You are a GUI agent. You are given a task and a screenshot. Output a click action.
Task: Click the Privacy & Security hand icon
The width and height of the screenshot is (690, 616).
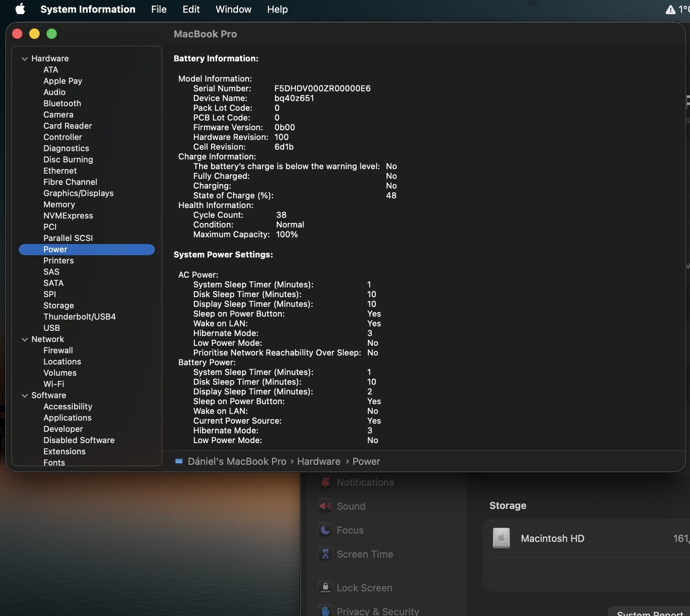point(325,611)
